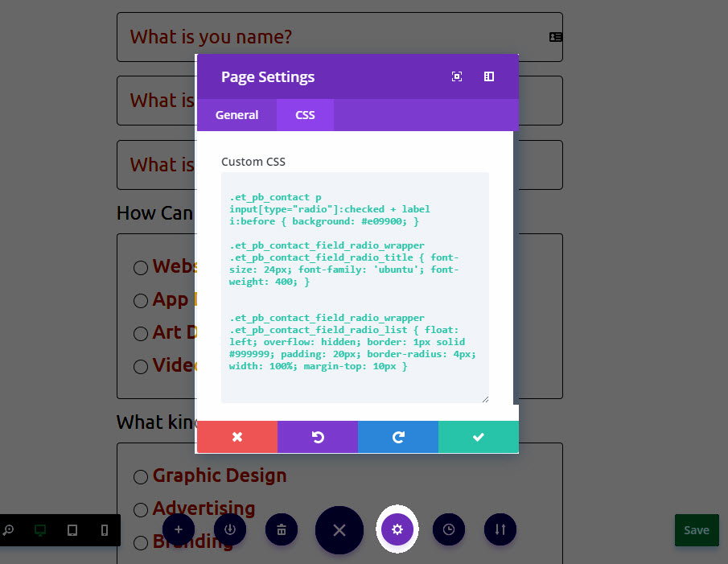Click inside the Custom CSS textarea
The width and height of the screenshot is (728, 564).
pos(355,287)
